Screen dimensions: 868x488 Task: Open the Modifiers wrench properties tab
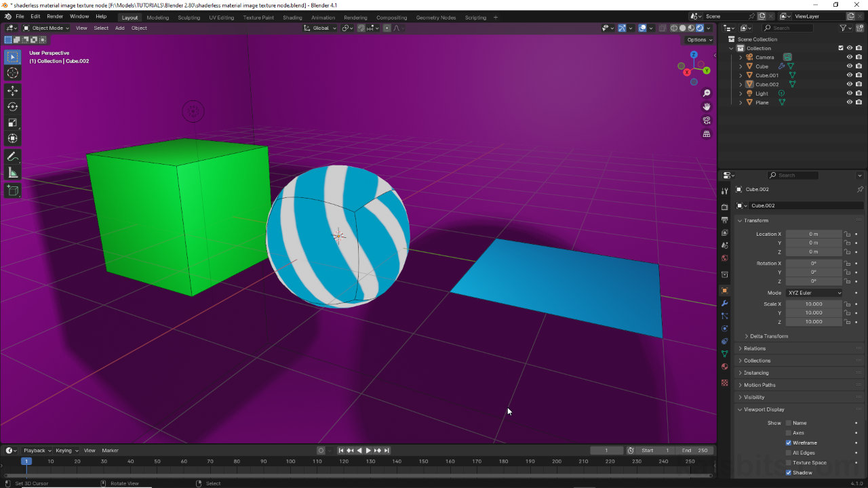click(x=725, y=303)
